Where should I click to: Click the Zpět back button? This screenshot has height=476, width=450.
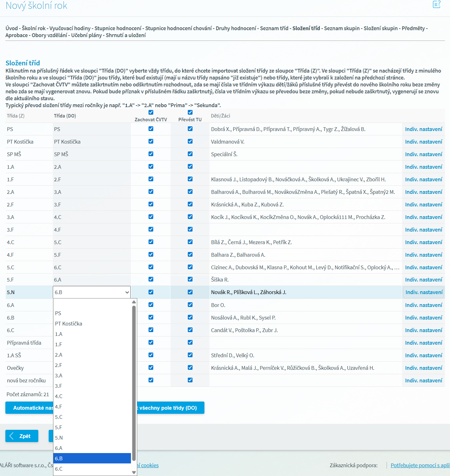(x=22, y=436)
